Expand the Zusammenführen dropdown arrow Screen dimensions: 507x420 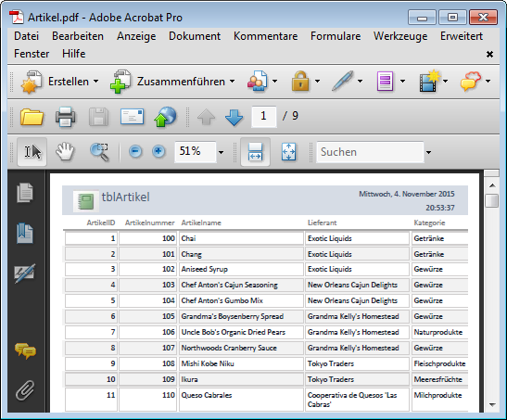point(232,82)
